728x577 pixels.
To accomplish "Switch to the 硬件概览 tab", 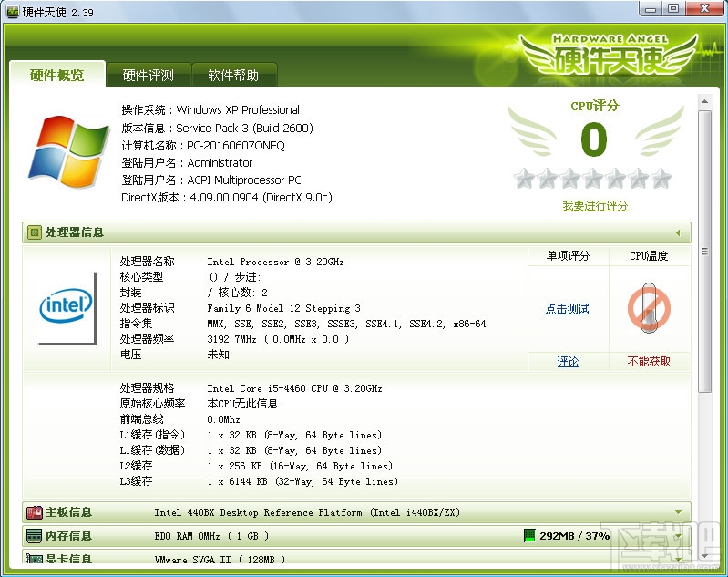I will tap(57, 75).
